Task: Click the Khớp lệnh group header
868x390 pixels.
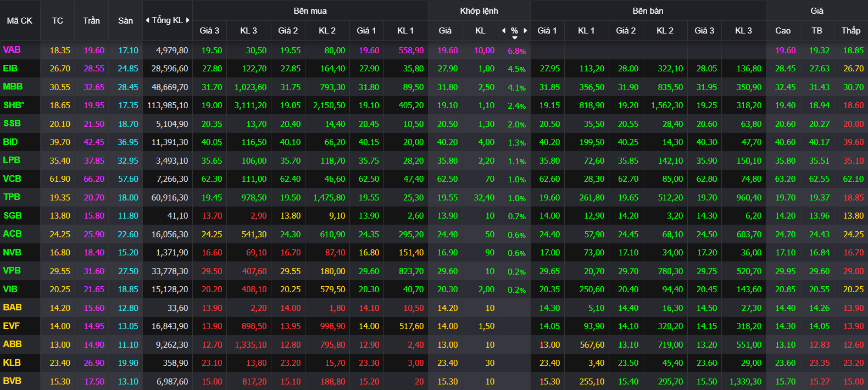Action: (x=479, y=10)
